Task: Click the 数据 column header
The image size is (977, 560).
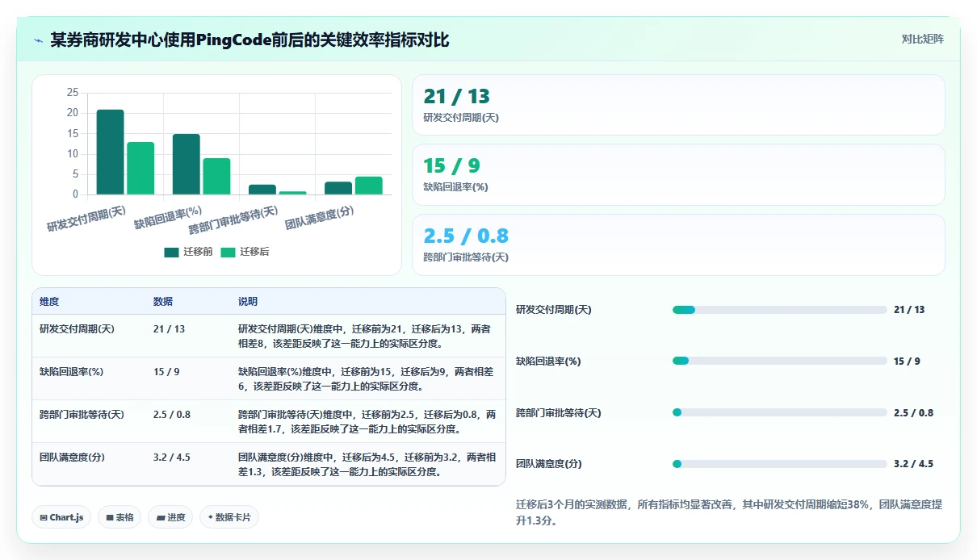Action: (x=163, y=302)
